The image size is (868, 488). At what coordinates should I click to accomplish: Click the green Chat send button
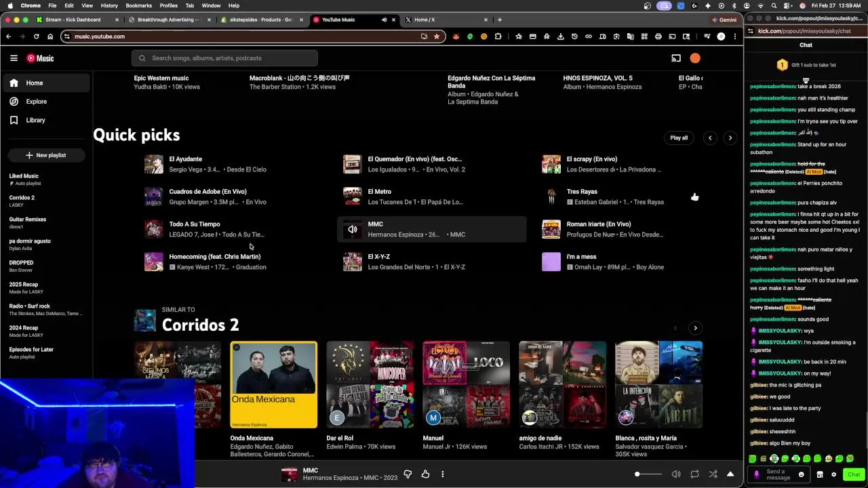click(854, 474)
